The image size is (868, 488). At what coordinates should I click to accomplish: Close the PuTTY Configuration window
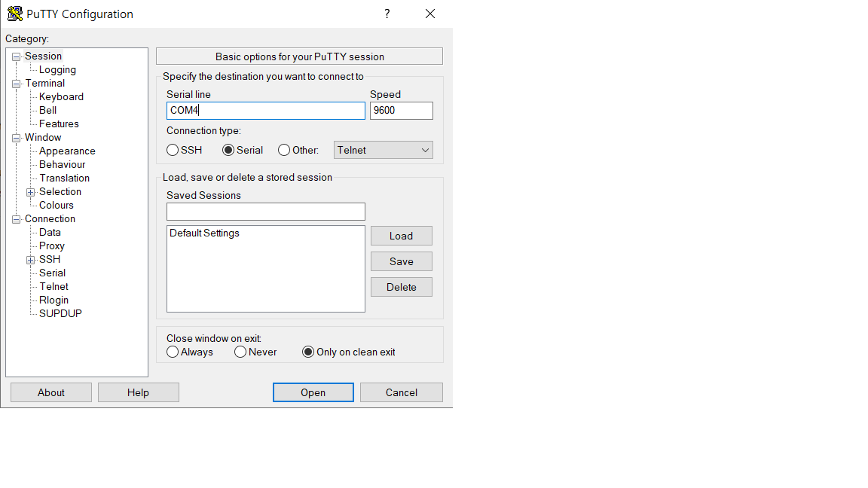click(x=430, y=14)
